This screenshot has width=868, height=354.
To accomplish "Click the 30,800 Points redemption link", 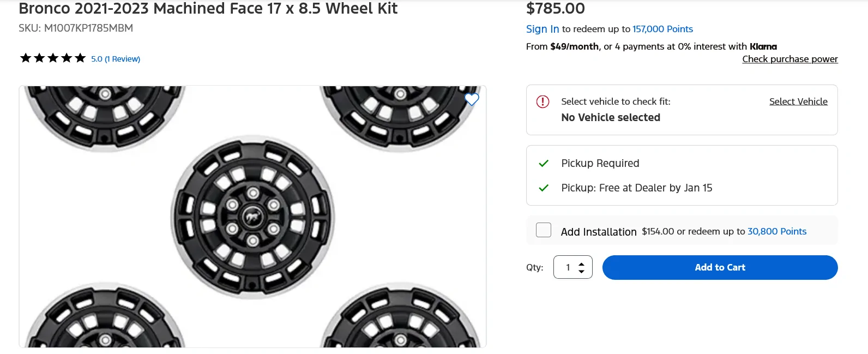I will tap(777, 231).
